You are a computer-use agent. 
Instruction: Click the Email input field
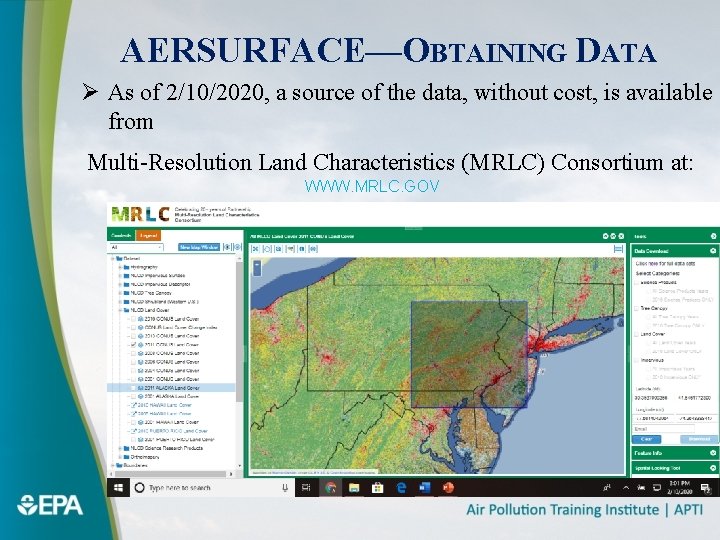(664, 429)
